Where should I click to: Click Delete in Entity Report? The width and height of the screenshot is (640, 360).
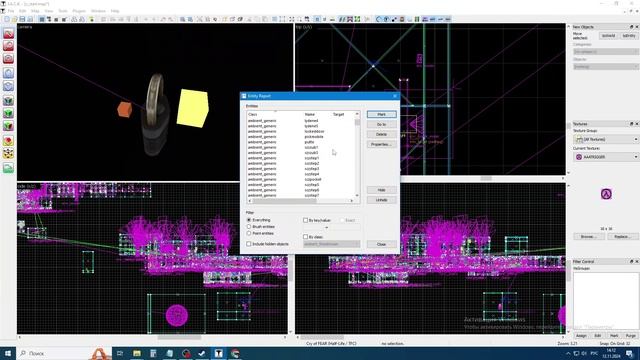[381, 134]
